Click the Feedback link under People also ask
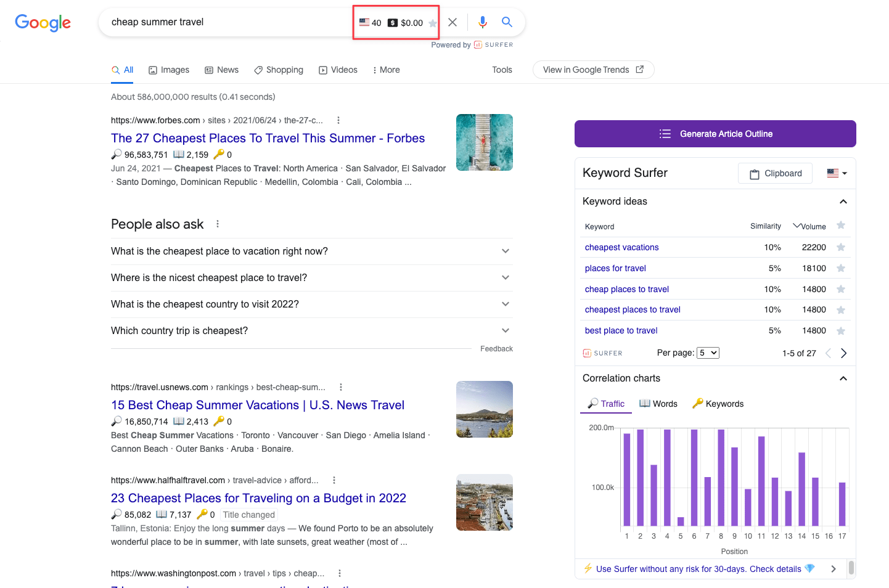889x588 pixels. click(x=496, y=349)
